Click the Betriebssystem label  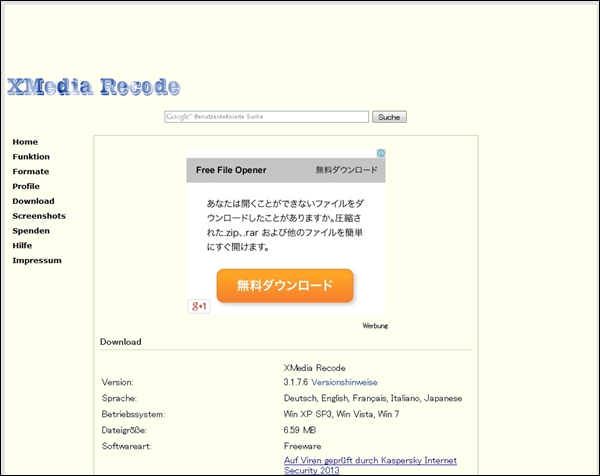[133, 414]
